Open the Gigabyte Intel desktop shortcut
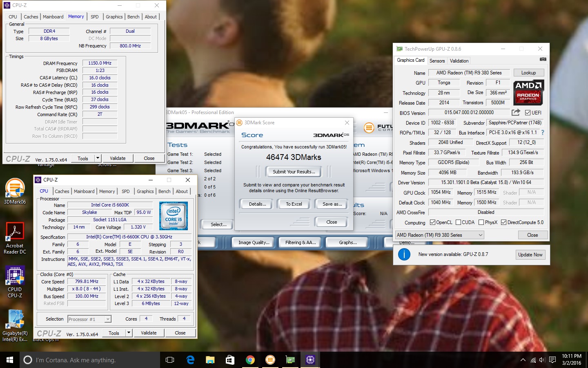Image resolution: width=588 pixels, height=368 pixels. click(x=15, y=326)
